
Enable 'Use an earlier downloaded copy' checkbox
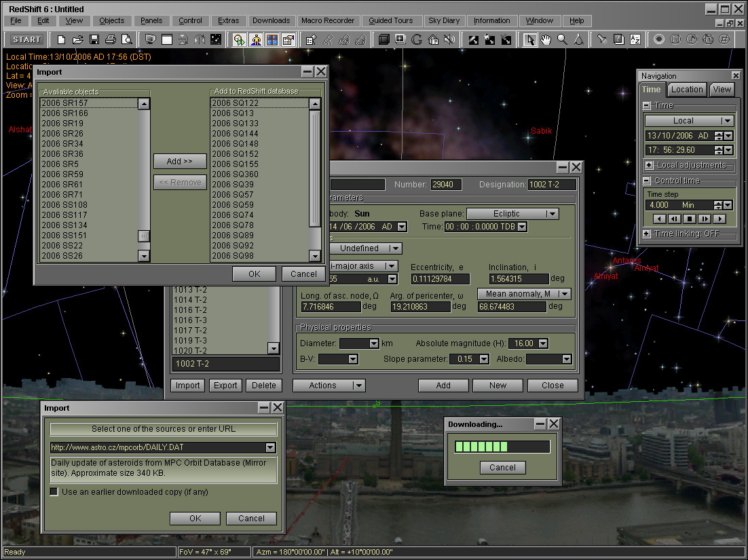[x=54, y=491]
